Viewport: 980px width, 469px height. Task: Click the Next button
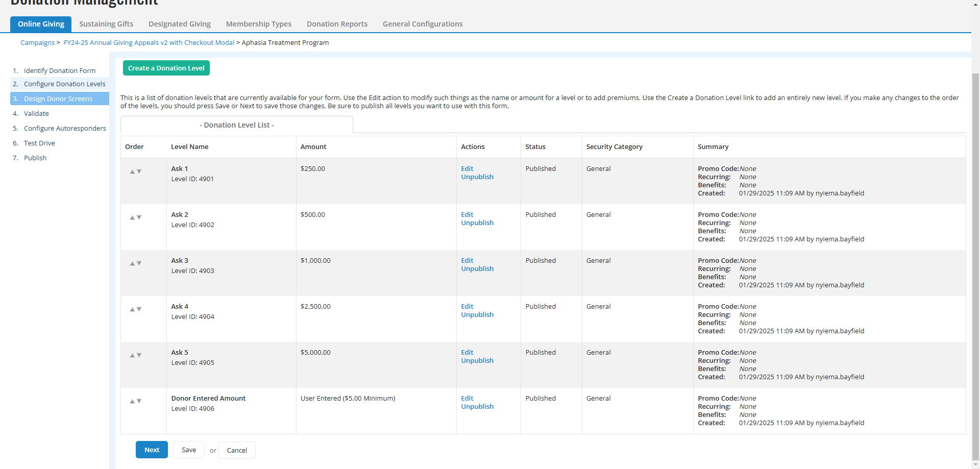152,450
